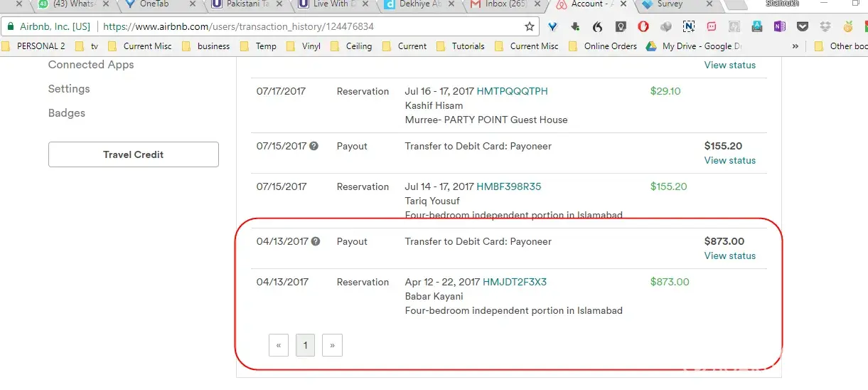Open the orange fruit extension icon
The height and width of the screenshot is (390, 868).
tap(848, 27)
